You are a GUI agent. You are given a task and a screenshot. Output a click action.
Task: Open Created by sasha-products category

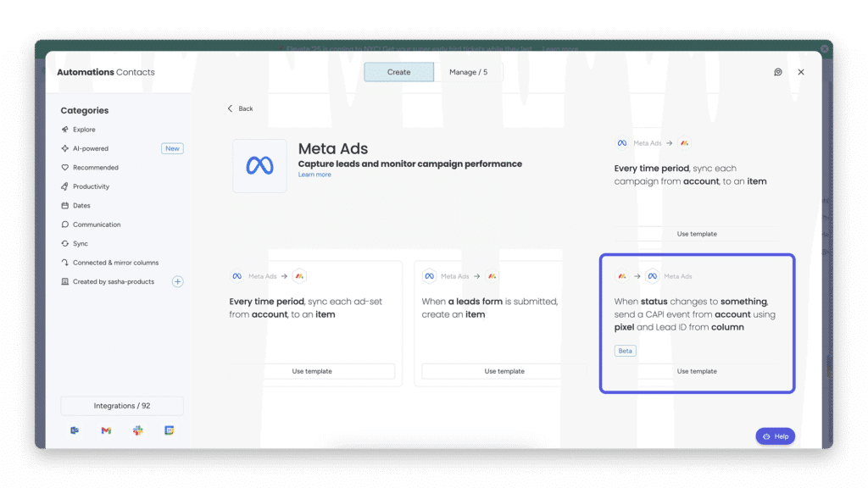coord(114,281)
